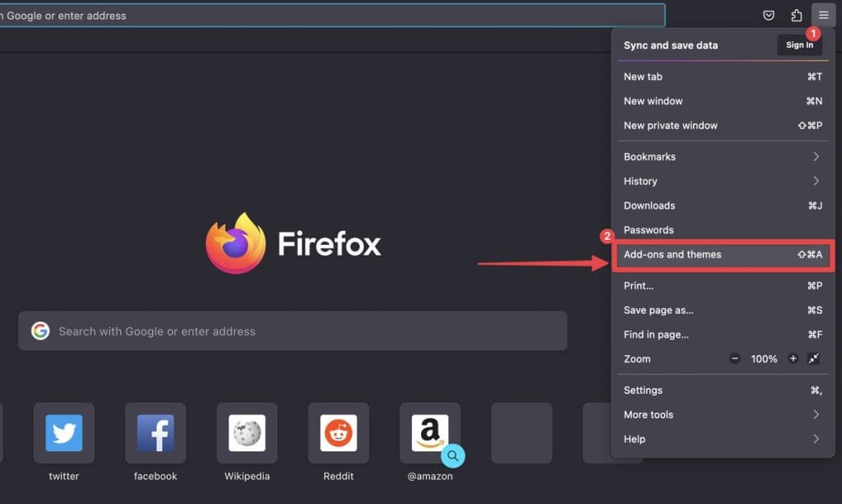Click Sign In button in menu
This screenshot has height=504, width=842.
tap(799, 45)
